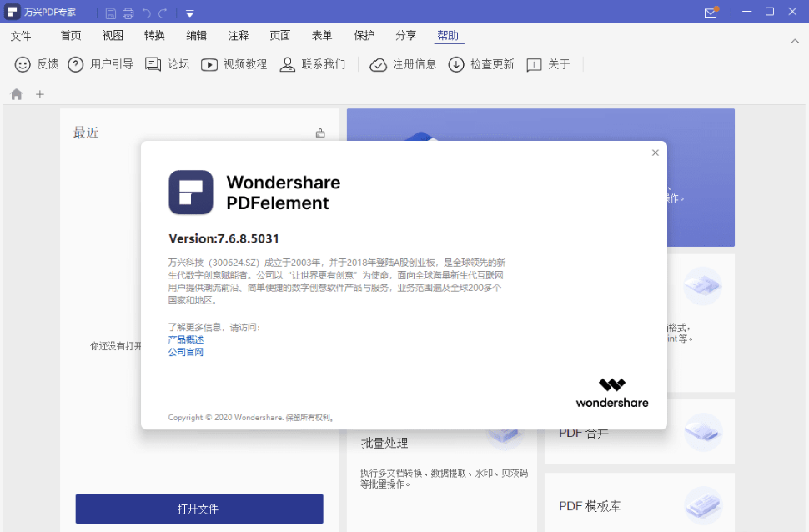Click the 联系我们 contact icon

[x=288, y=64]
